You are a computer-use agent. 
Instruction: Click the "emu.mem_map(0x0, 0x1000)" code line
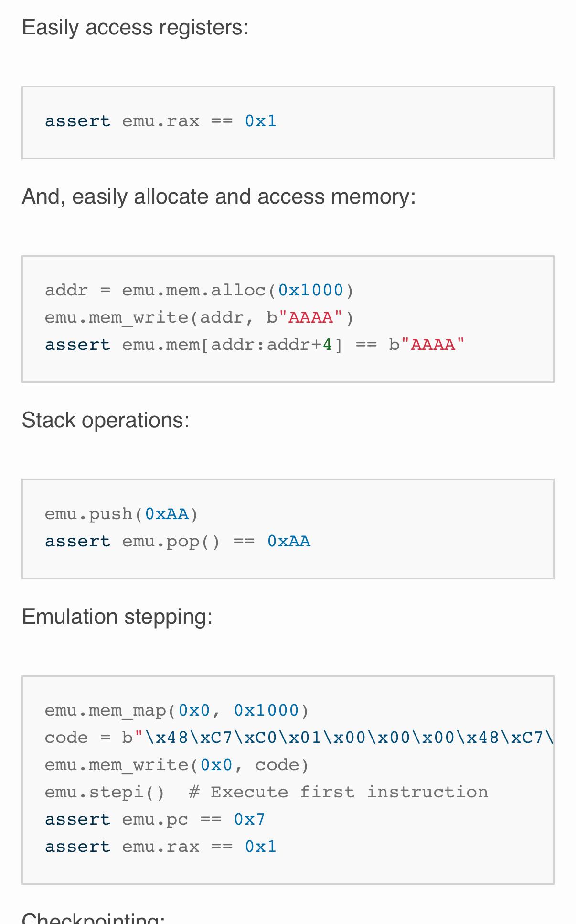point(177,711)
